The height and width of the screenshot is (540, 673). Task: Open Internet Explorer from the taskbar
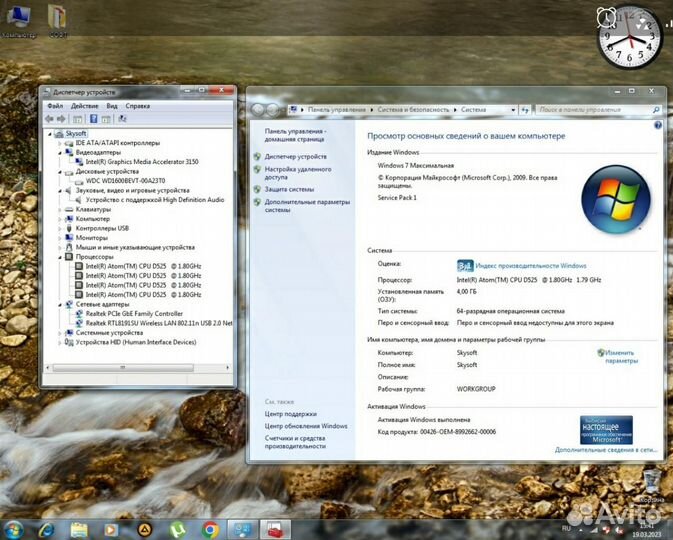point(48,528)
